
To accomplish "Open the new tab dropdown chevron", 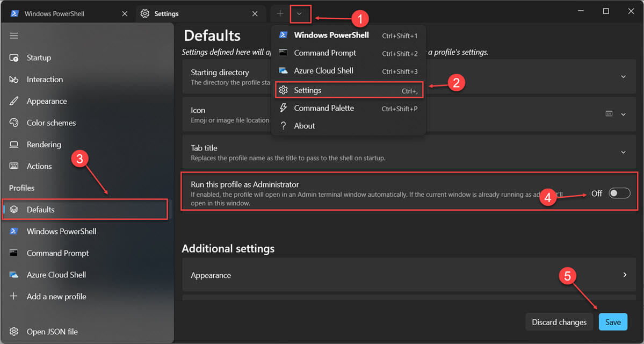I will pos(299,13).
